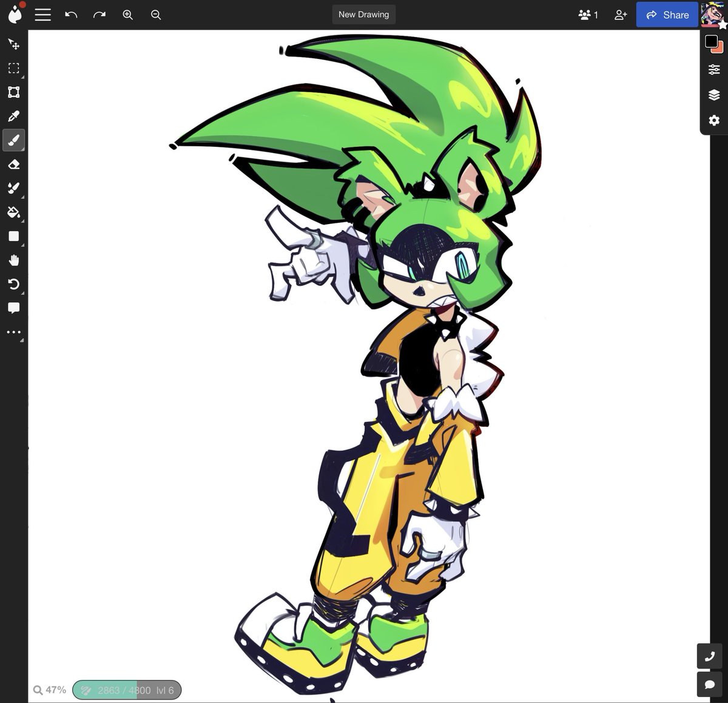The image size is (728, 703).
Task: Open the brush settings sliders panel
Action: coord(714,70)
